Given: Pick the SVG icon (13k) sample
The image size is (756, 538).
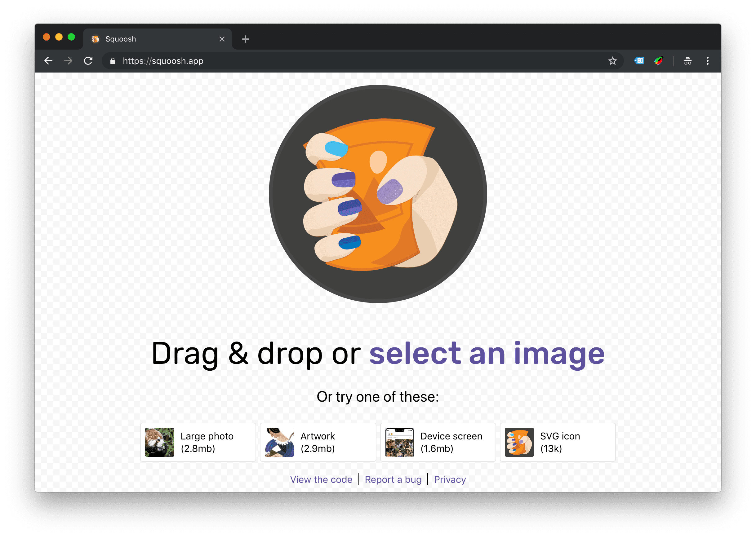Looking at the screenshot, I should (558, 442).
